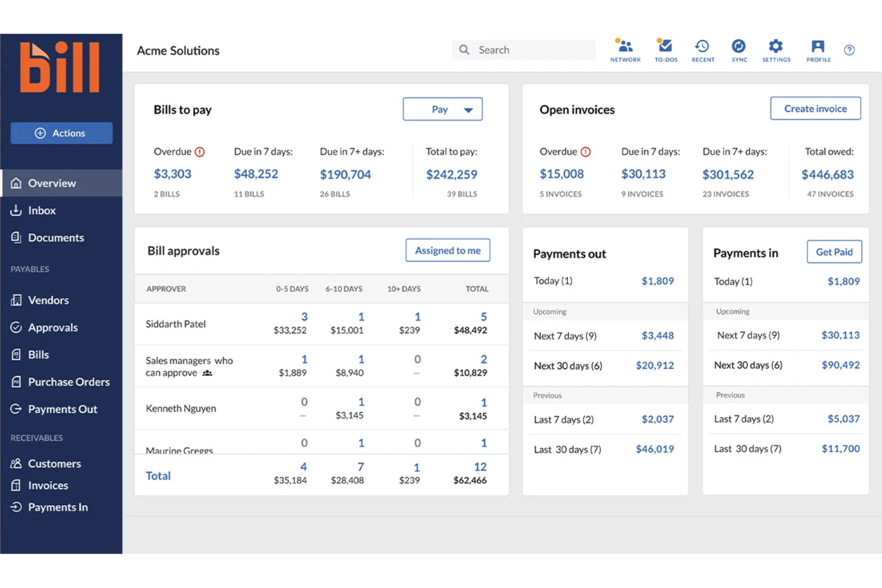
Task: Expand the Pay dropdown arrow
Action: [468, 110]
